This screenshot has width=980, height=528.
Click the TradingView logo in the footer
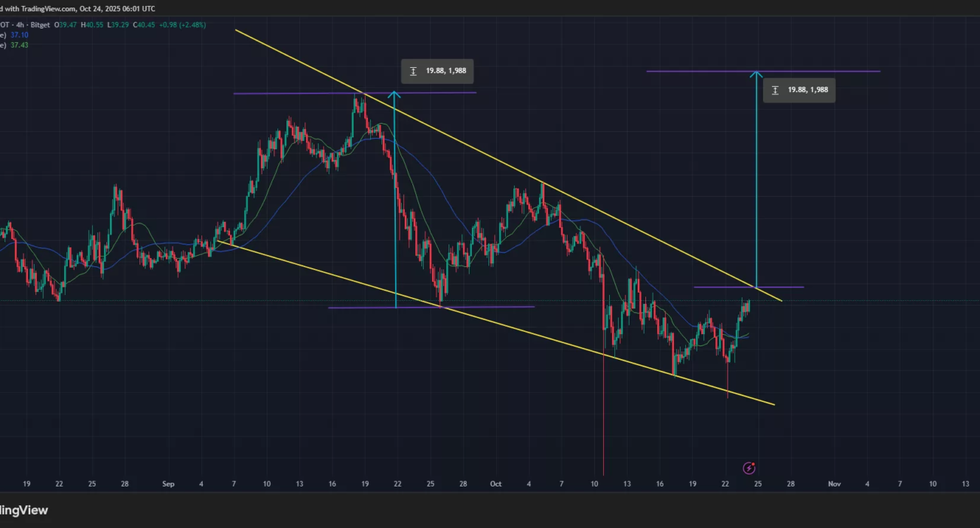24,511
